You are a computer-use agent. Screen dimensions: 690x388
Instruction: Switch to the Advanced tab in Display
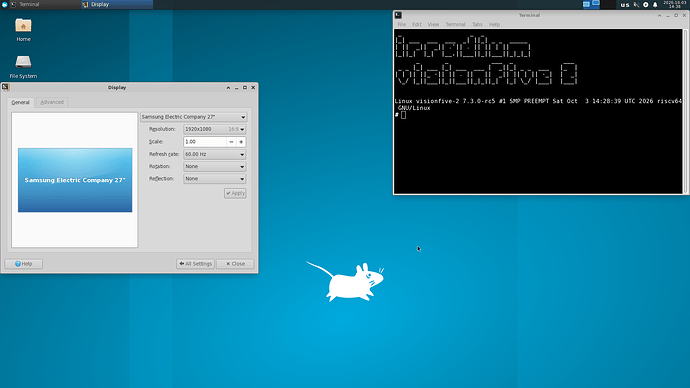52,102
